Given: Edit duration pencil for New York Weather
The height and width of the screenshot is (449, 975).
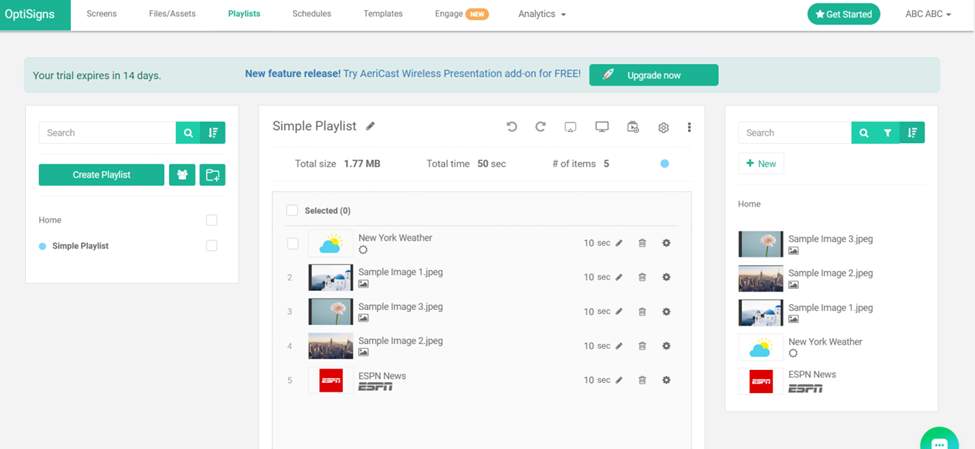Looking at the screenshot, I should [619, 243].
